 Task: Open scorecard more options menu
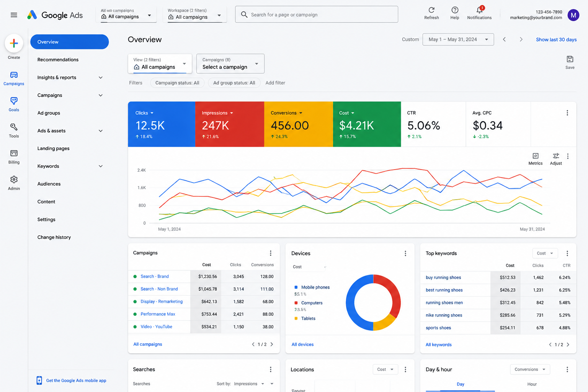click(x=567, y=113)
